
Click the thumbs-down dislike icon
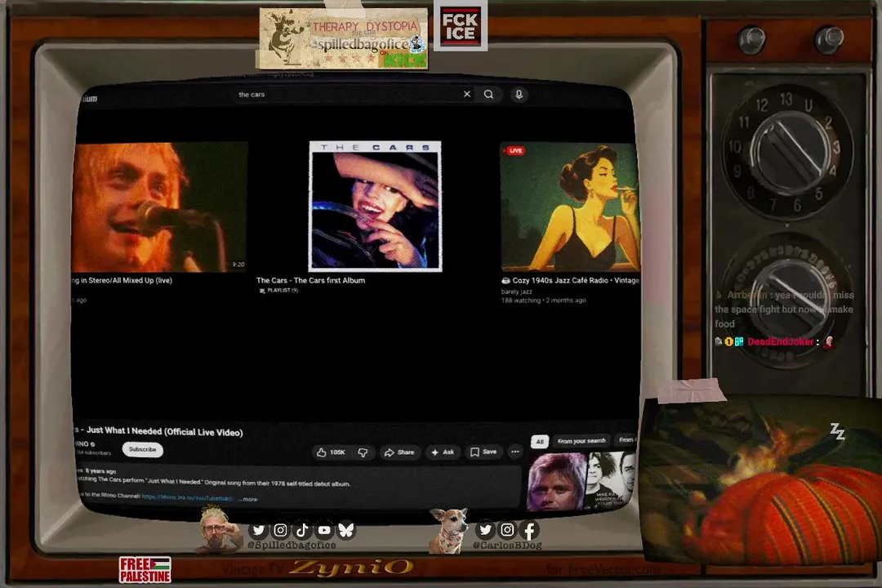(x=363, y=452)
